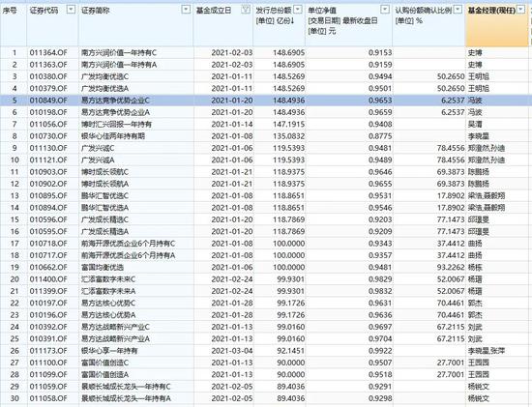
Task: Click fund name 银华心佳两年持有期
Action: coord(113,136)
